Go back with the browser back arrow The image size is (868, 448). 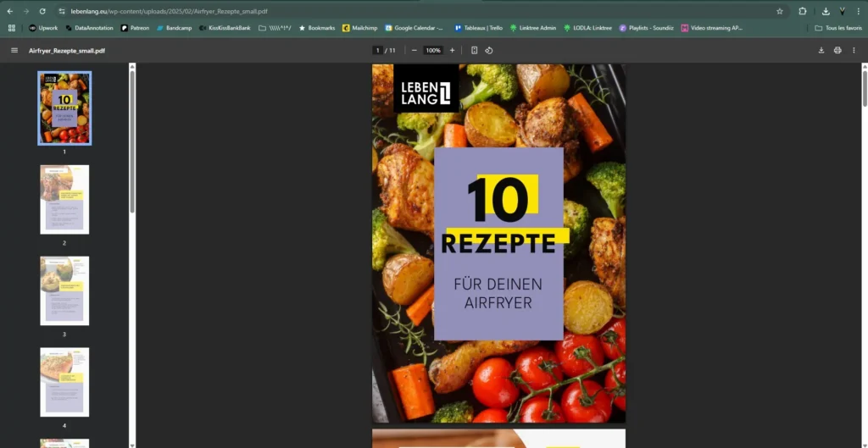(x=10, y=11)
